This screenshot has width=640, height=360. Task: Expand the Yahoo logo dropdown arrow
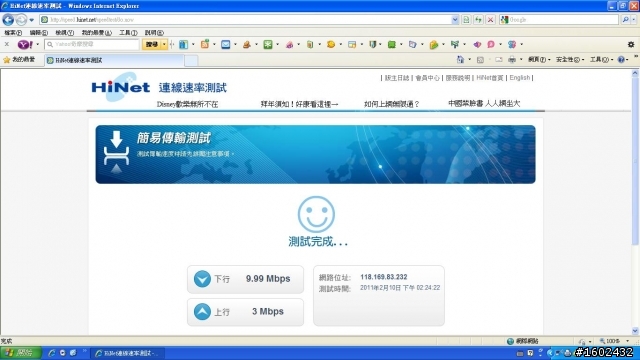point(38,44)
